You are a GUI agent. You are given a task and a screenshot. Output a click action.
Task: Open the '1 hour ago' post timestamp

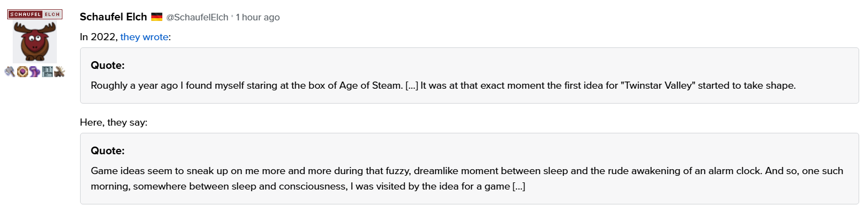click(x=258, y=17)
